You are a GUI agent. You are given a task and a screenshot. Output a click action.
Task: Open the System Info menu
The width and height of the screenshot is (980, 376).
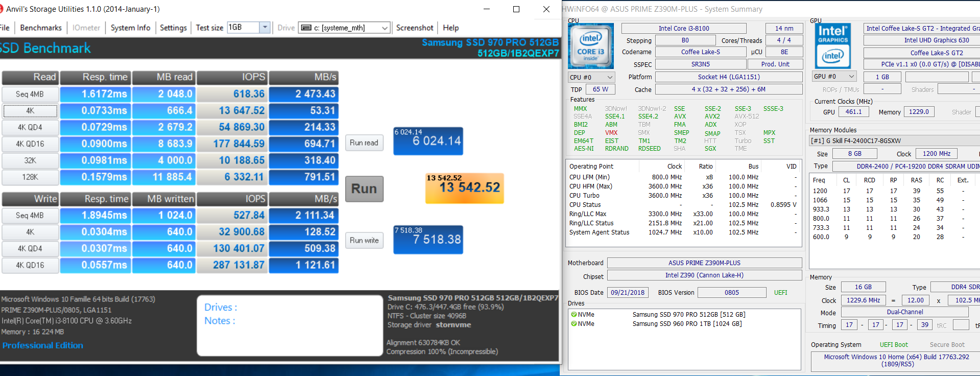click(x=130, y=28)
